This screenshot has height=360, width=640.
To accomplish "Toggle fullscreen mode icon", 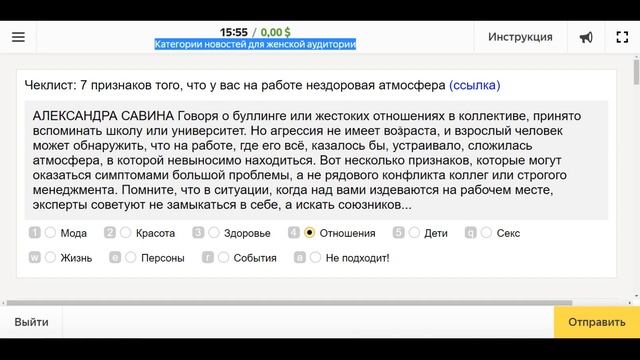I will [x=622, y=37].
